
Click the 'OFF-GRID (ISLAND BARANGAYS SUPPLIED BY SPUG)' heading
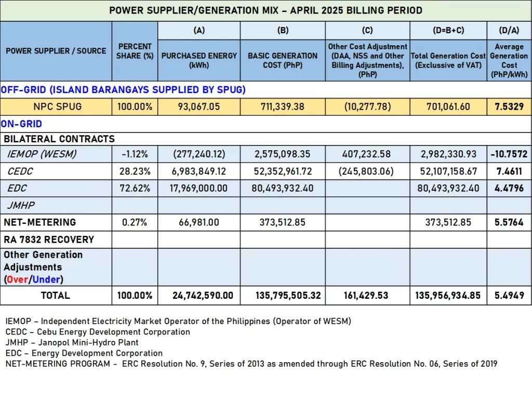(x=123, y=90)
